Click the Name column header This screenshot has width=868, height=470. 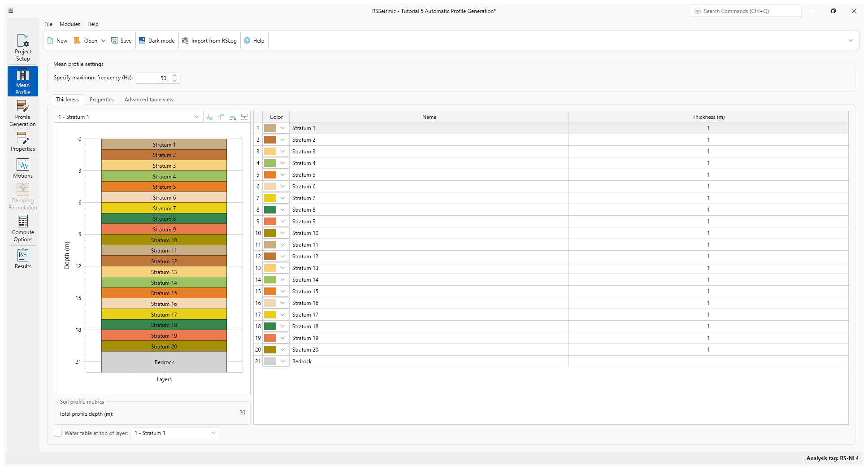[429, 117]
